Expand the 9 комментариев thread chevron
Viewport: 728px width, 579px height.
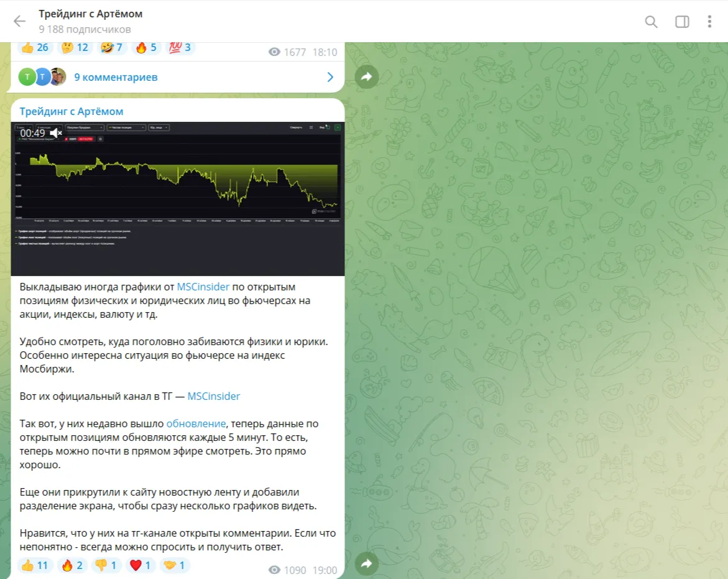pos(330,77)
